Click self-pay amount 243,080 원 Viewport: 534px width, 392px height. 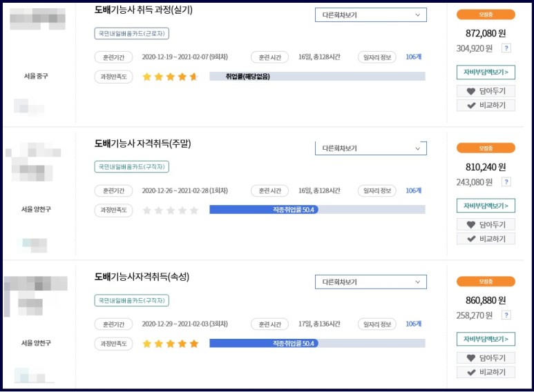tap(475, 182)
